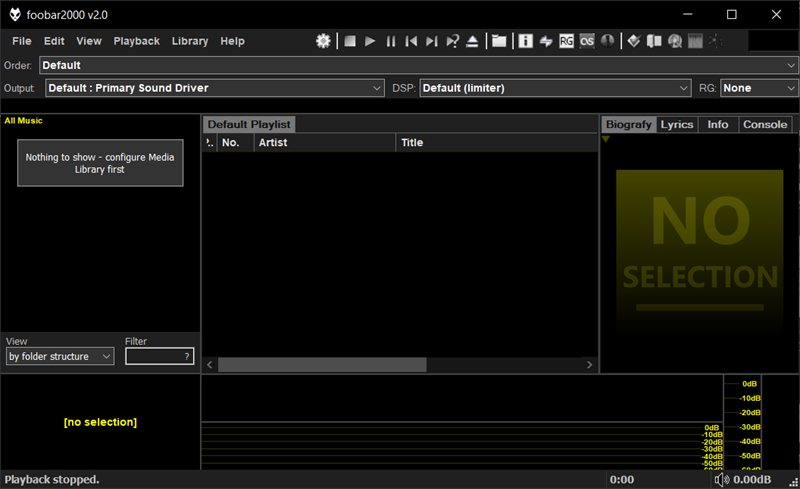Image resolution: width=800 pixels, height=489 pixels.
Task: Click the playlist horizontal scrollbar thumb
Action: click(322, 364)
